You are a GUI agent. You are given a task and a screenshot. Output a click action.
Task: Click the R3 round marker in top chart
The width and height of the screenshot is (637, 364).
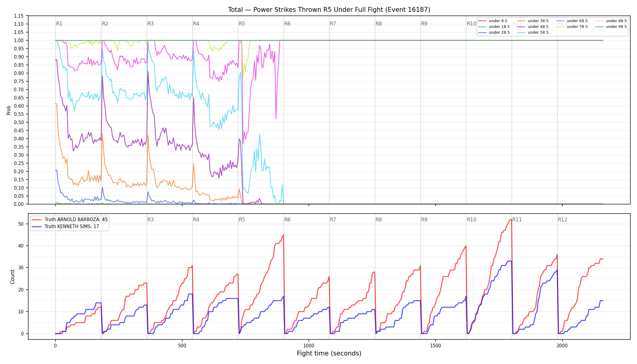150,24
